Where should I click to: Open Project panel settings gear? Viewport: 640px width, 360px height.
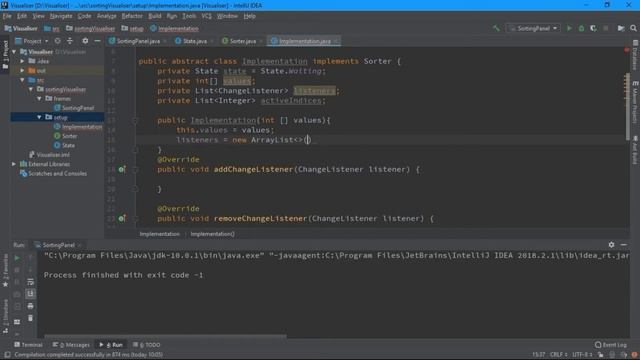click(x=85, y=41)
